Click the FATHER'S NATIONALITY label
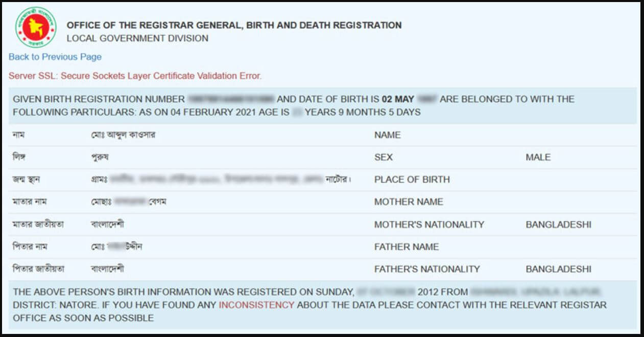 [x=427, y=269]
